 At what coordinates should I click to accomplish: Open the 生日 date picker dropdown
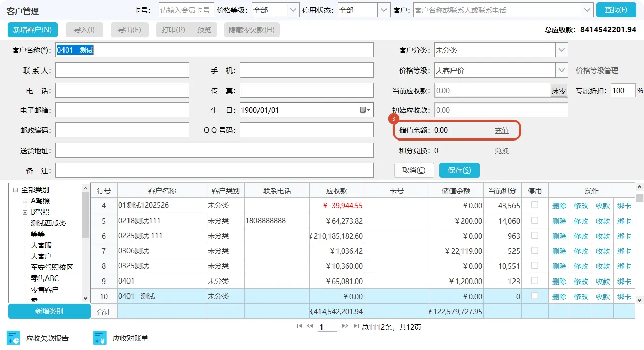click(x=366, y=110)
